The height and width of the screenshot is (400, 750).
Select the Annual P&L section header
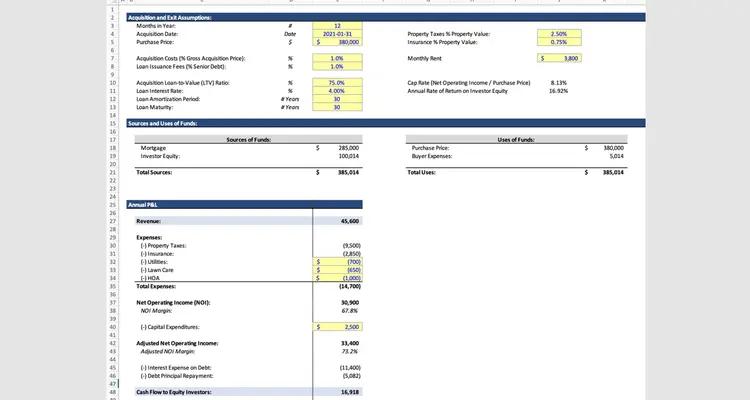[244, 205]
